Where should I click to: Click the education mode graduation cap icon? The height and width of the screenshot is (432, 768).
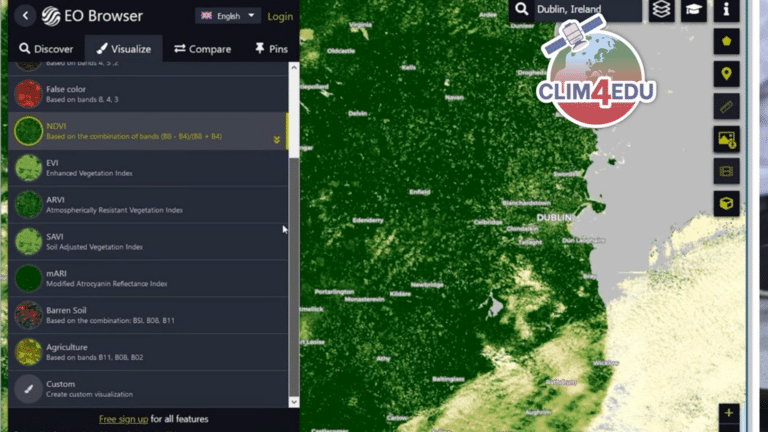(x=693, y=10)
